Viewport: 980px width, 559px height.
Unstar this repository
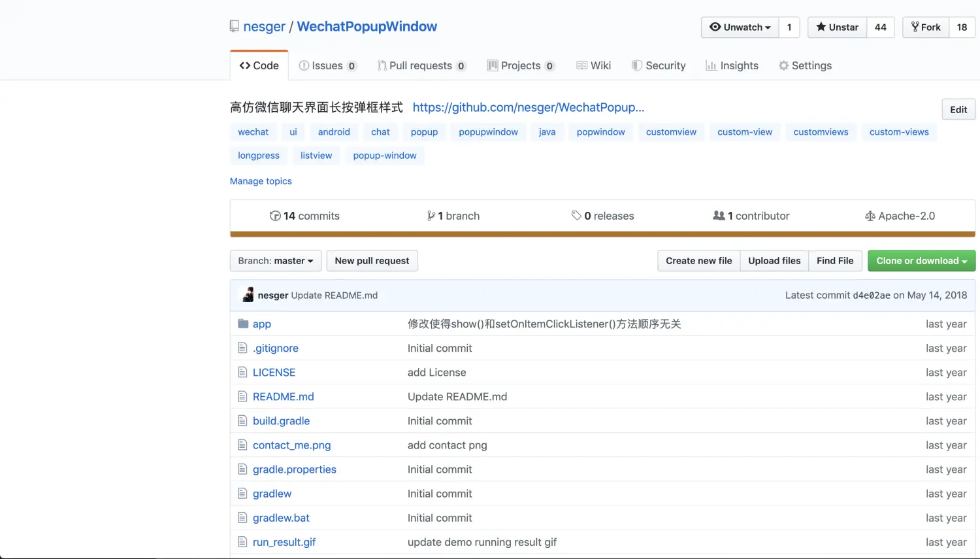(838, 27)
